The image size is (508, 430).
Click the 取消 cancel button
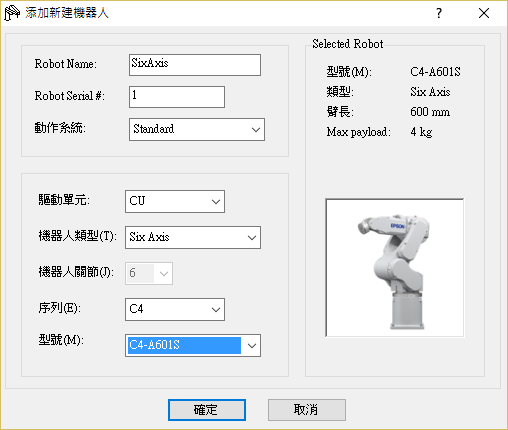pos(307,410)
